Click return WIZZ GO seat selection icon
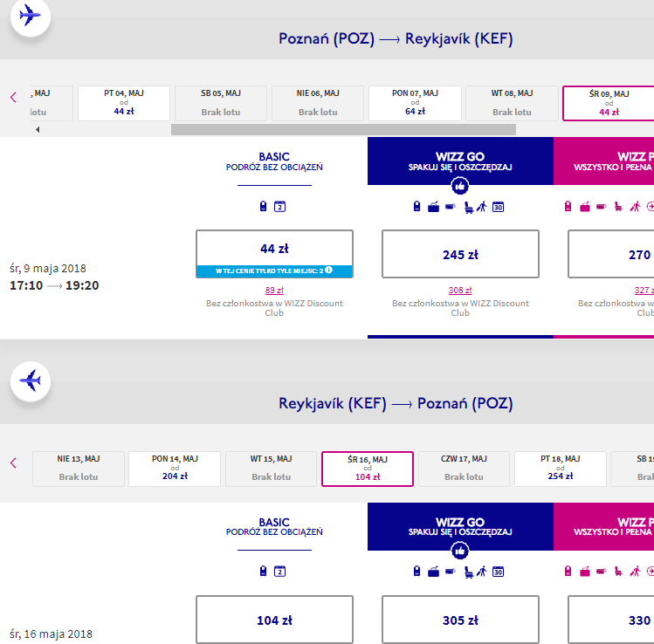654x644 pixels. click(469, 572)
